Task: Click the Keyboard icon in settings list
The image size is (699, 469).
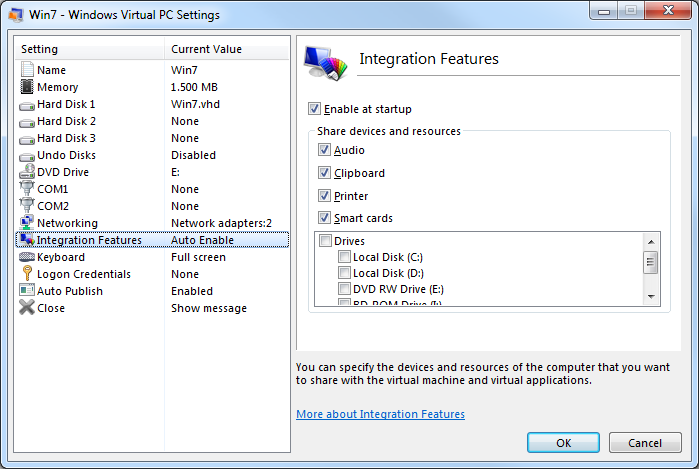Action: pos(27,257)
